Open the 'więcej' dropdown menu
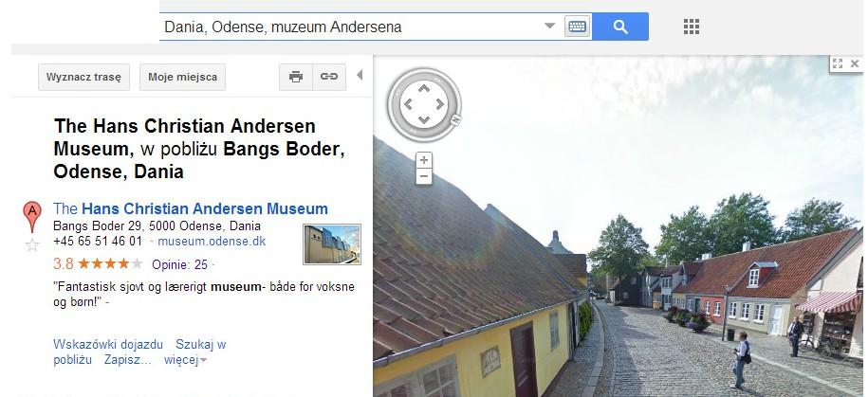Viewport: 868px width, 397px height. (x=185, y=360)
